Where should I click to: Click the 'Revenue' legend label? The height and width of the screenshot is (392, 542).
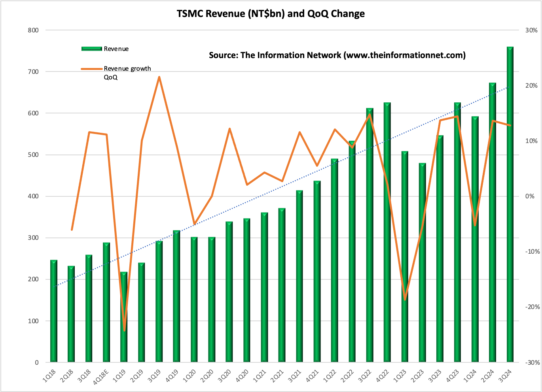point(116,49)
